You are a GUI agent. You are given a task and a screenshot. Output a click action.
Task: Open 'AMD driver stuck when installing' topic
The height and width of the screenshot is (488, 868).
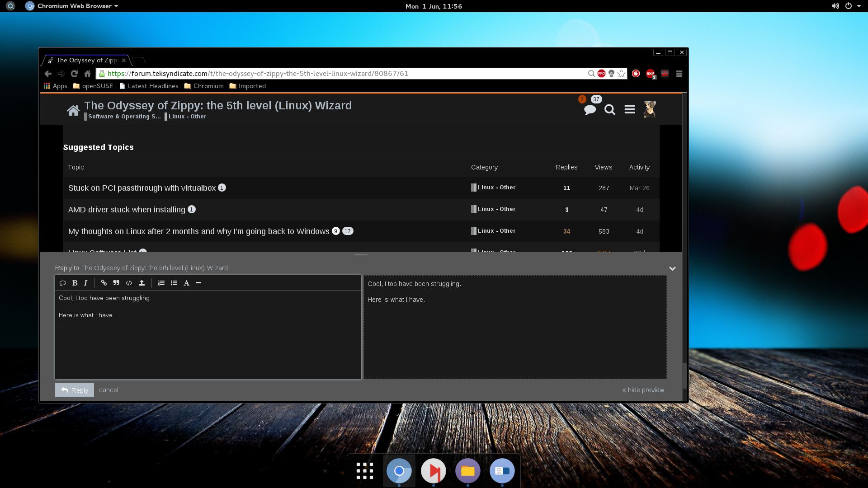pos(127,210)
